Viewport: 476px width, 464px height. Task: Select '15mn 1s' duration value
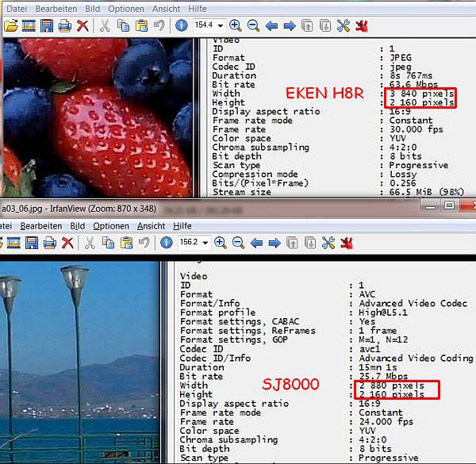pyautogui.click(x=378, y=367)
